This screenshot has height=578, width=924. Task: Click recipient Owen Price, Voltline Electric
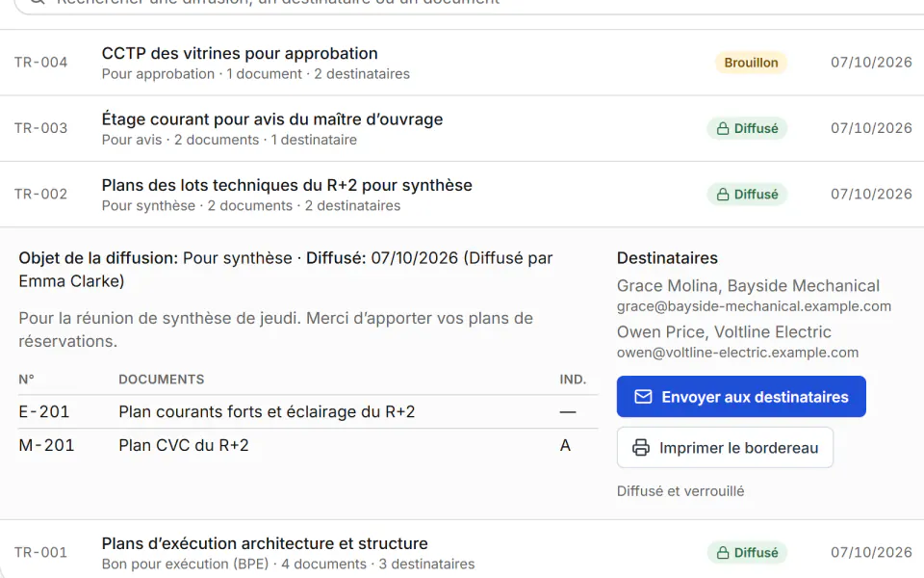(724, 332)
